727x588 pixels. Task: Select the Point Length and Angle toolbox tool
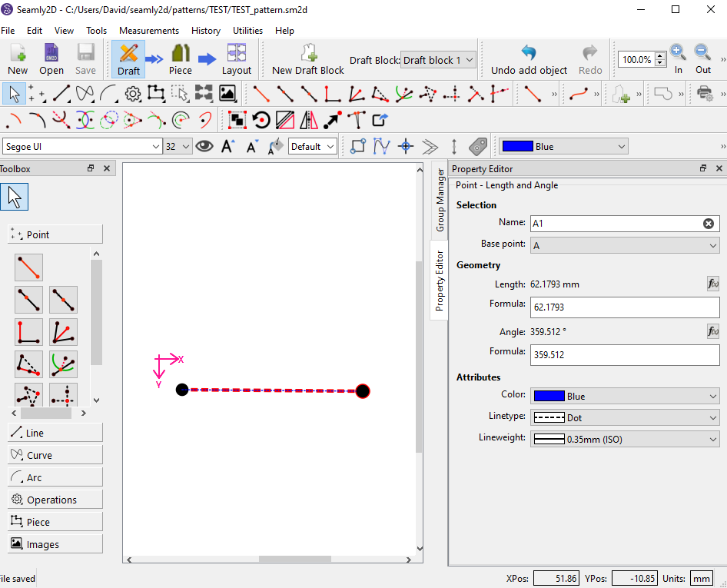tap(28, 267)
